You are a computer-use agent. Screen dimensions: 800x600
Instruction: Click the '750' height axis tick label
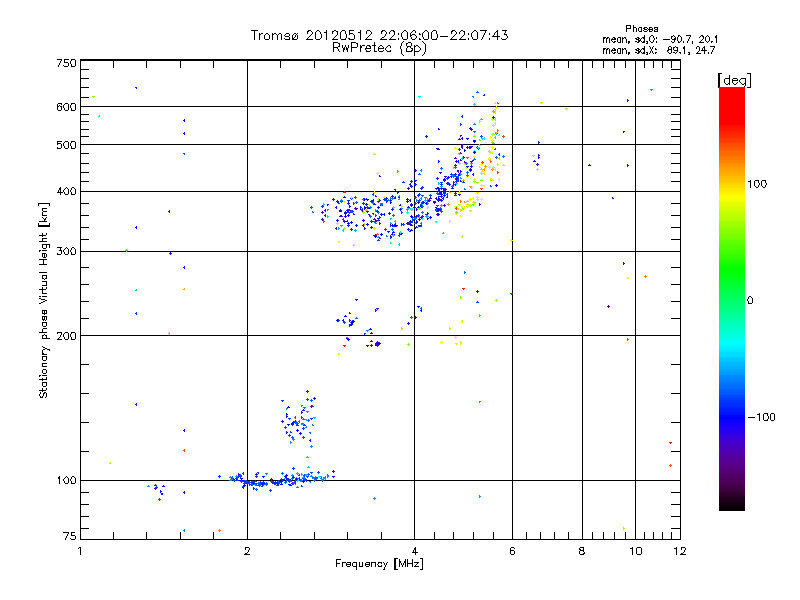pyautogui.click(x=66, y=63)
